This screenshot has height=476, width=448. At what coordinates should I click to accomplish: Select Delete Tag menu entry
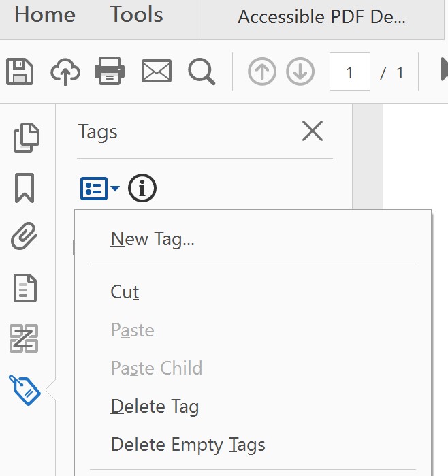pos(155,407)
